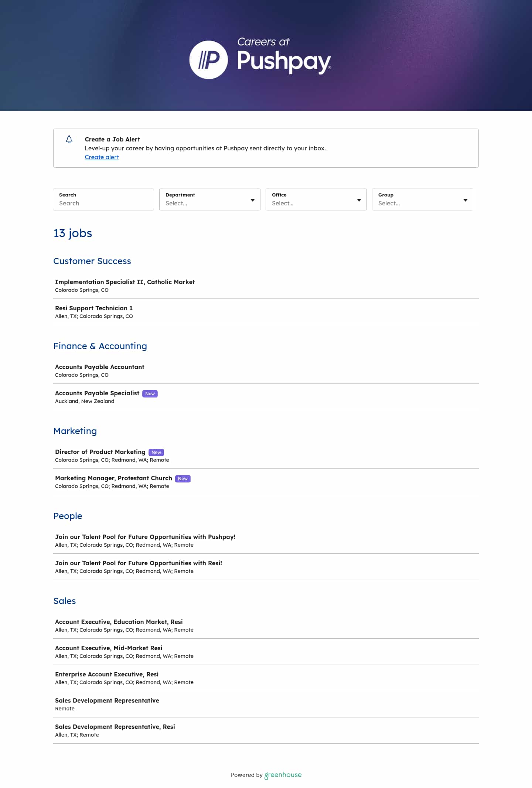Click the Greenhouse logo in footer
The width and height of the screenshot is (532, 788).
pos(283,775)
